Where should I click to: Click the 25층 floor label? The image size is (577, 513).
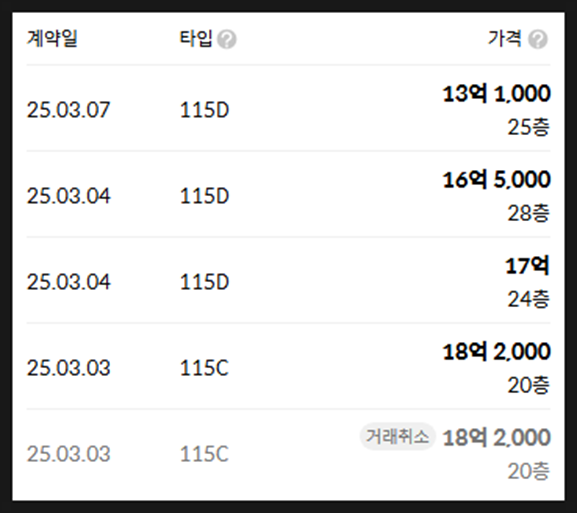click(x=528, y=127)
